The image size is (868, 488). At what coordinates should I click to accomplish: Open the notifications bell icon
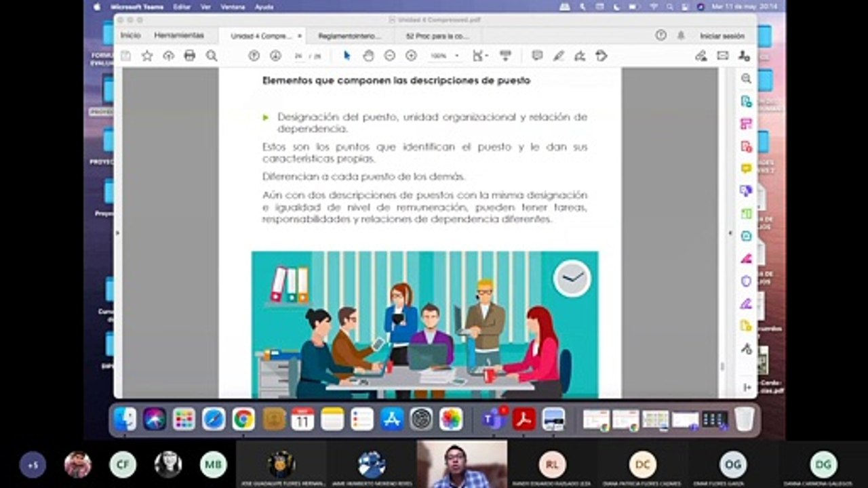(681, 35)
